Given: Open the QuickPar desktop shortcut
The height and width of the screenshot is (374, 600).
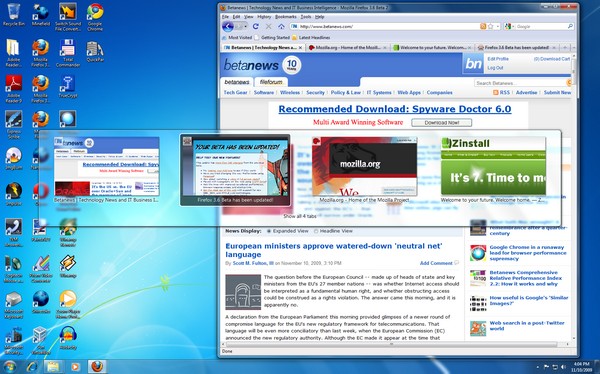Looking at the screenshot, I should point(95,51).
